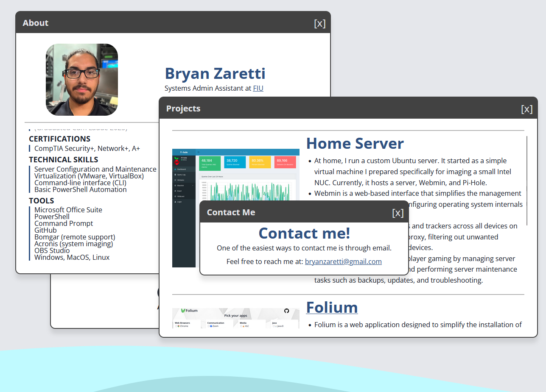Click the Contact Me window title bar
The height and width of the screenshot is (392, 546).
point(304,212)
